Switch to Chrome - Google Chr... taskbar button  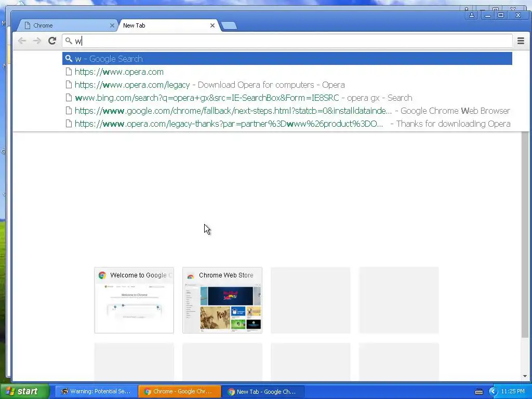(179, 391)
